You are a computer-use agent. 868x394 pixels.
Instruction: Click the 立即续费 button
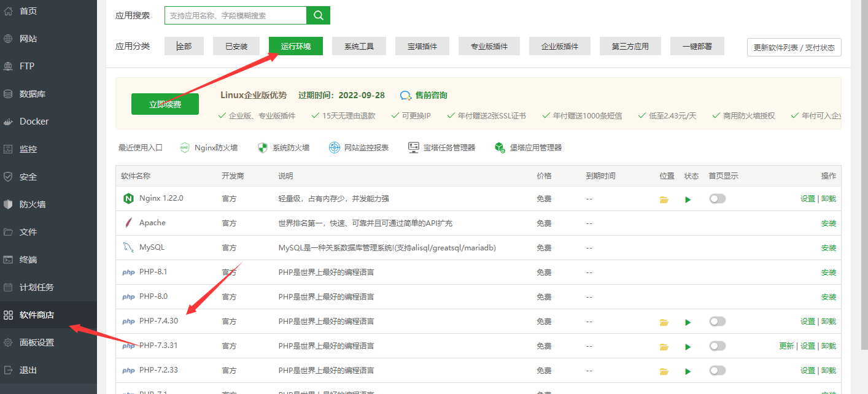[x=165, y=104]
